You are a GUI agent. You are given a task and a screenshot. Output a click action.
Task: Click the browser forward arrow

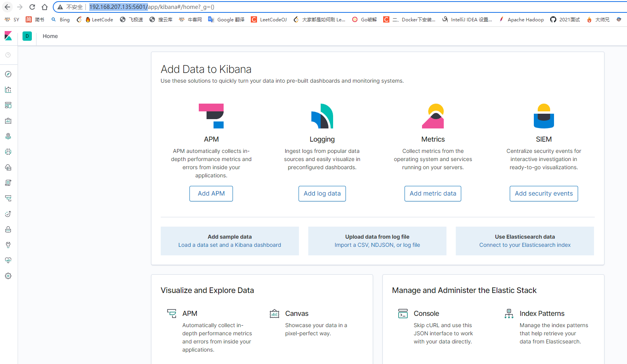[20, 7]
